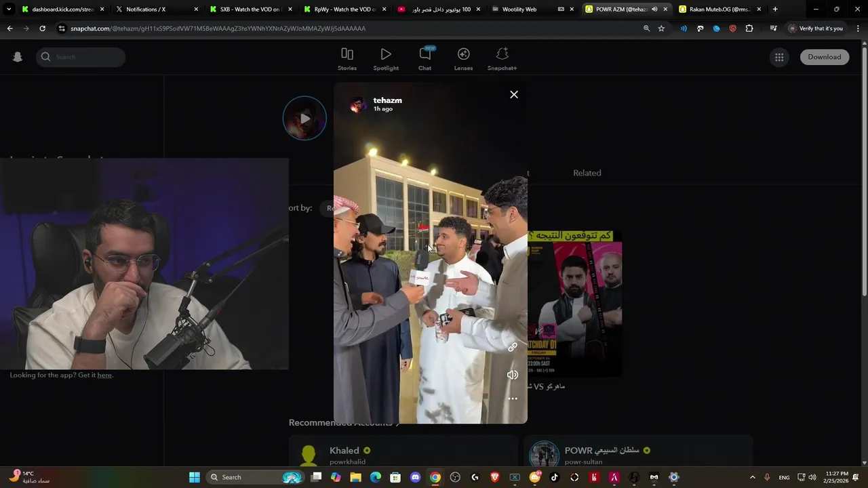This screenshot has height=488, width=868.
Task: Go back in browser history
Action: [x=9, y=28]
